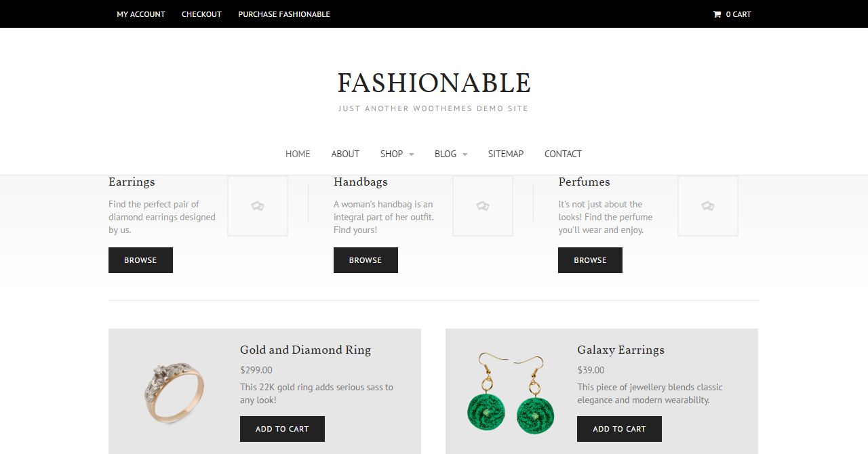The image size is (868, 454).
Task: Open the About page
Action: pyautogui.click(x=345, y=154)
